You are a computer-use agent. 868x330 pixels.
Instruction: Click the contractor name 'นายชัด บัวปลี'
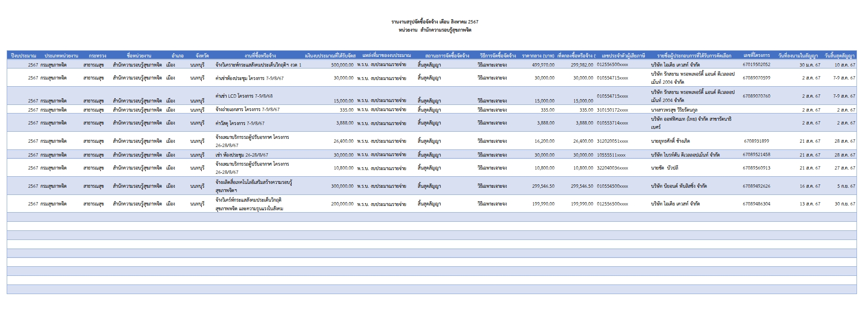click(665, 168)
